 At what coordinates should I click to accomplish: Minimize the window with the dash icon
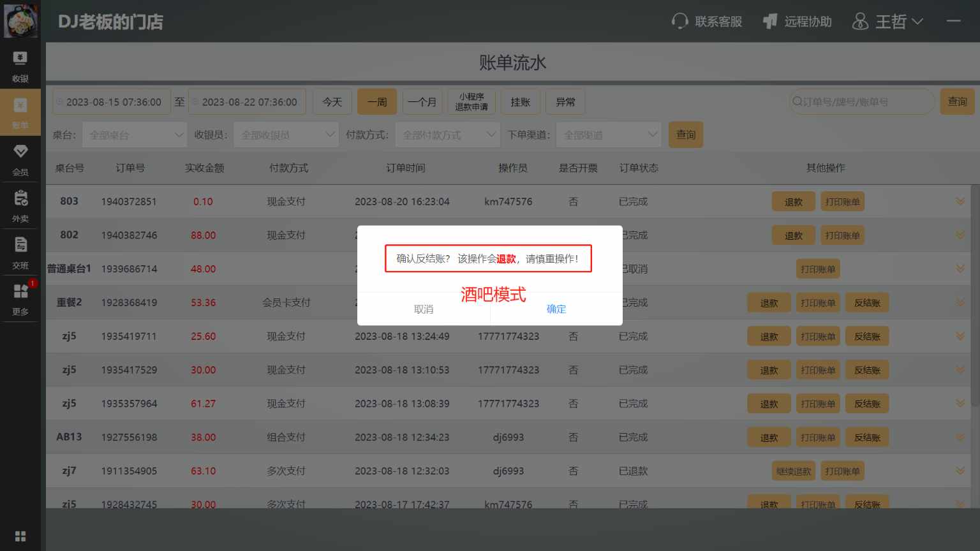(954, 21)
